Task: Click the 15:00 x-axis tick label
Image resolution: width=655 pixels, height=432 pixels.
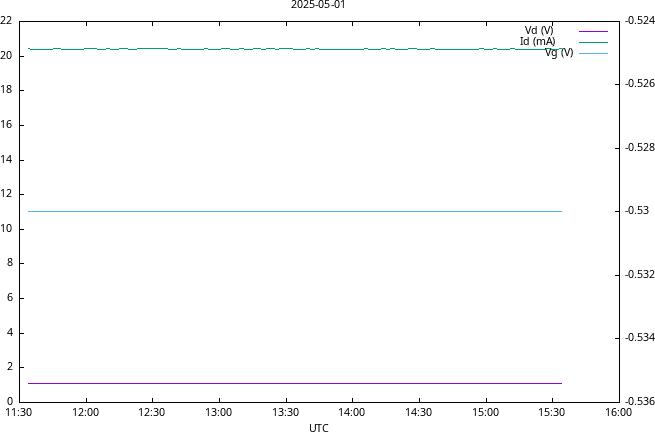Action: [485, 413]
